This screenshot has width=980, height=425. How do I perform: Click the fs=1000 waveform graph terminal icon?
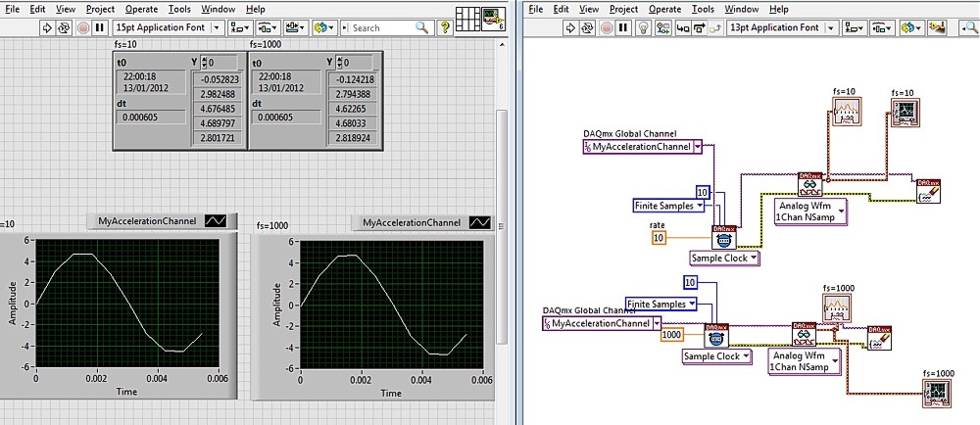pyautogui.click(x=935, y=392)
